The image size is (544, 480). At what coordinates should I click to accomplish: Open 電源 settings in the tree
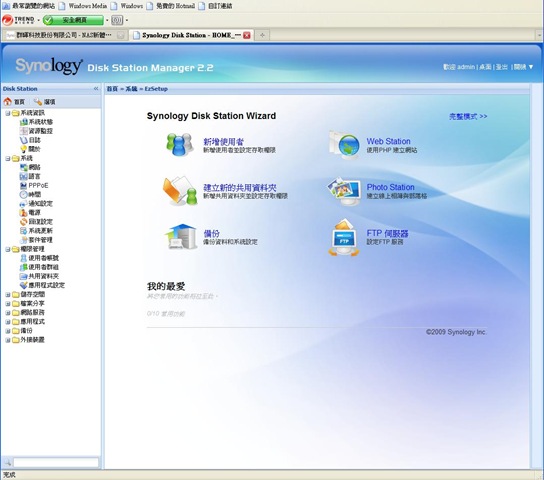(30, 212)
